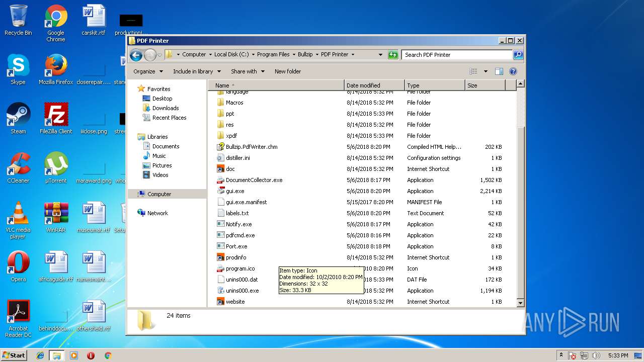Image resolution: width=644 pixels, height=362 pixels.
Task: Open africaguide.rtf desktop file
Action: pyautogui.click(x=56, y=267)
